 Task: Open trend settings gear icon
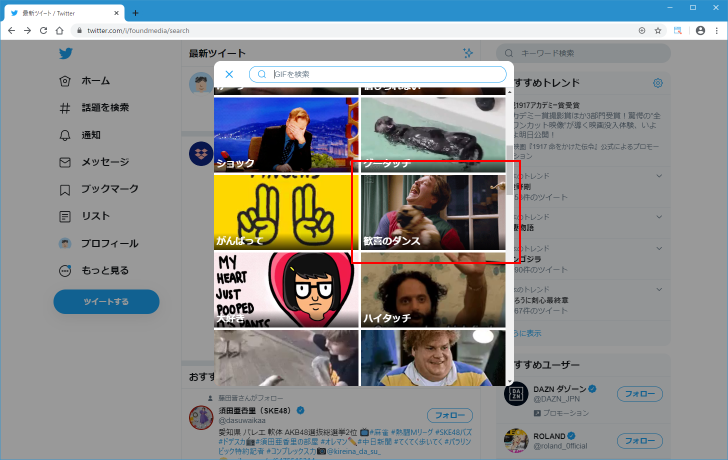point(658,83)
